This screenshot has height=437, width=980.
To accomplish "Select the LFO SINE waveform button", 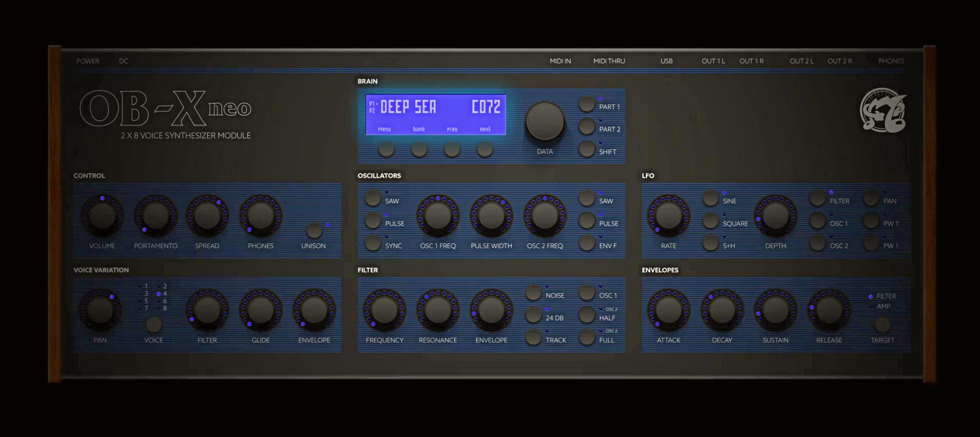I will tap(710, 198).
